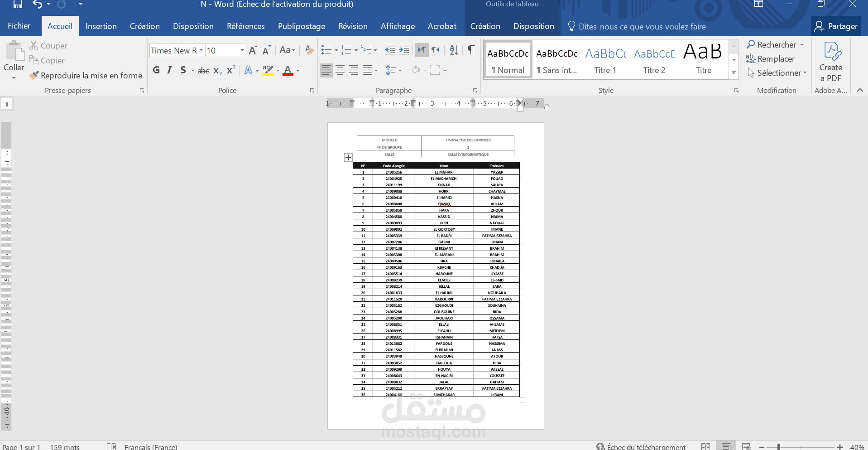Toggle bold formatting on
Viewport: 868px width, 450px height.
pyautogui.click(x=156, y=70)
